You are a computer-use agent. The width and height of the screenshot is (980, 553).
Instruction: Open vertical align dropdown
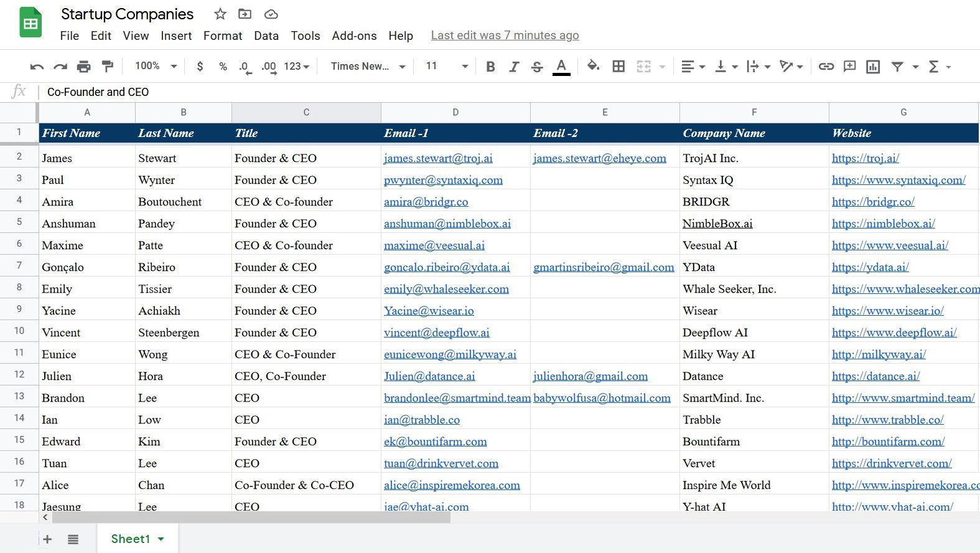726,67
